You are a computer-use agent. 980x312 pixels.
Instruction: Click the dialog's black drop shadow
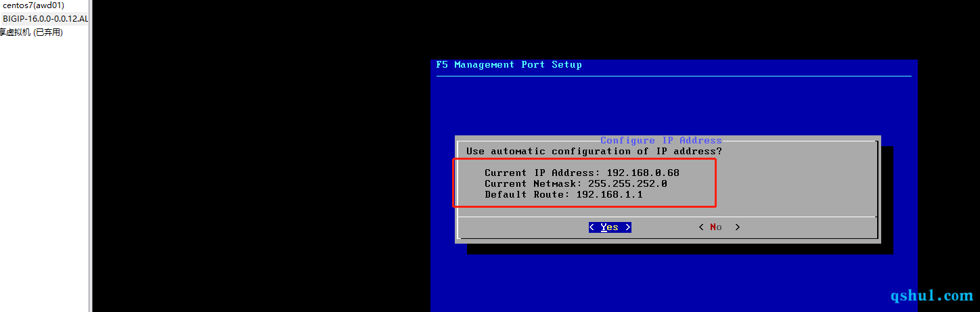[x=677, y=248]
